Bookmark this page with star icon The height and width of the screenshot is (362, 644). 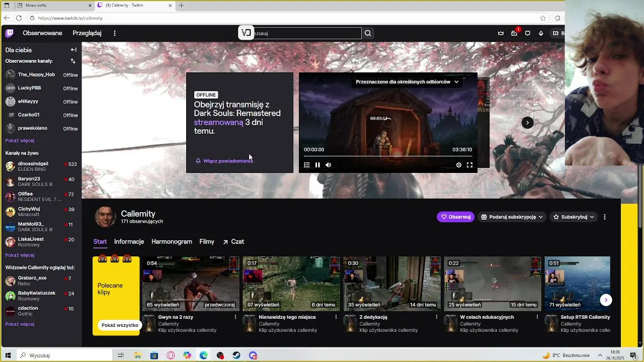(543, 18)
